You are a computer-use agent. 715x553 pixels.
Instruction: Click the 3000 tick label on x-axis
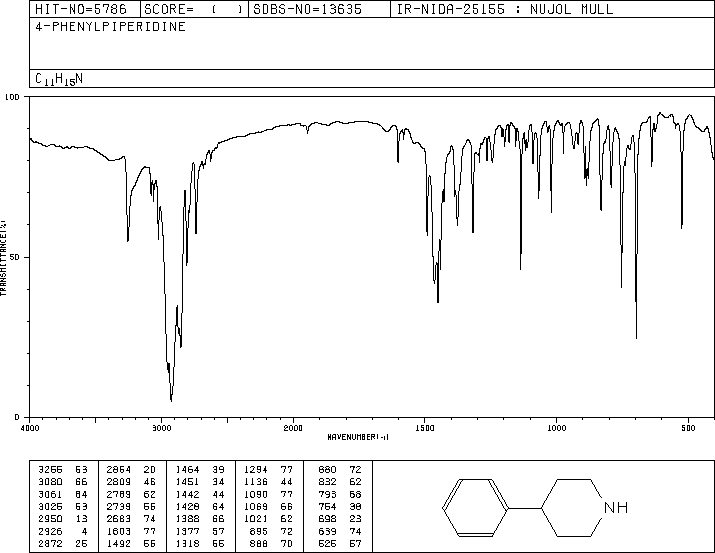point(161,428)
